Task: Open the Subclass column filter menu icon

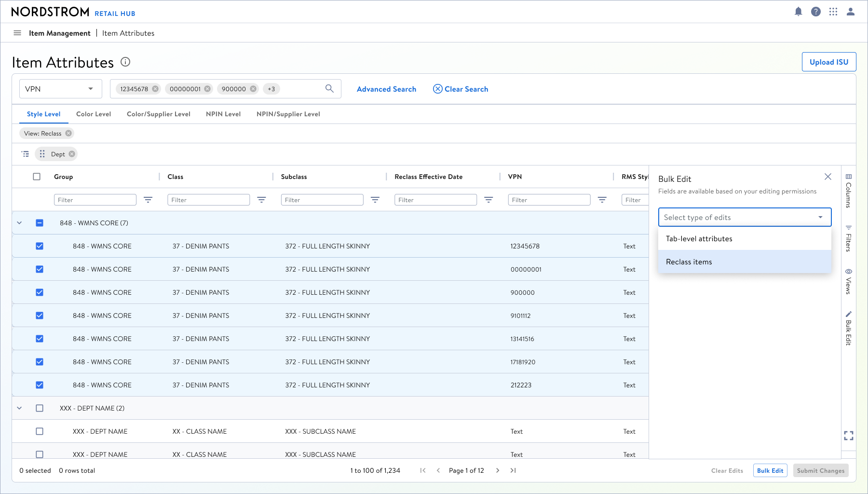Action: point(375,200)
